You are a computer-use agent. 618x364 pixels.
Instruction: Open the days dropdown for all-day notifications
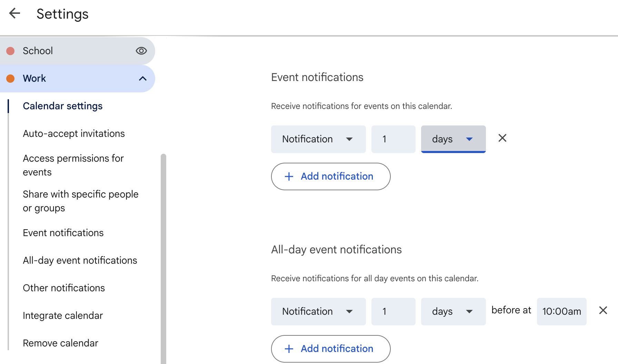tap(453, 312)
